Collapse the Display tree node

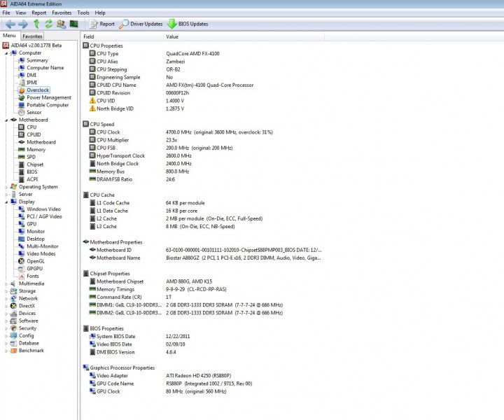tap(6, 202)
